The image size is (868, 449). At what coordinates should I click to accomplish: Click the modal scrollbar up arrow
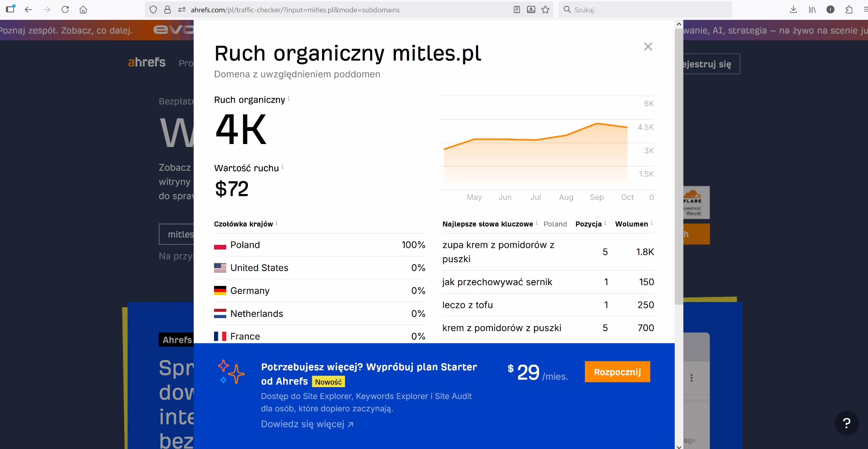[679, 24]
